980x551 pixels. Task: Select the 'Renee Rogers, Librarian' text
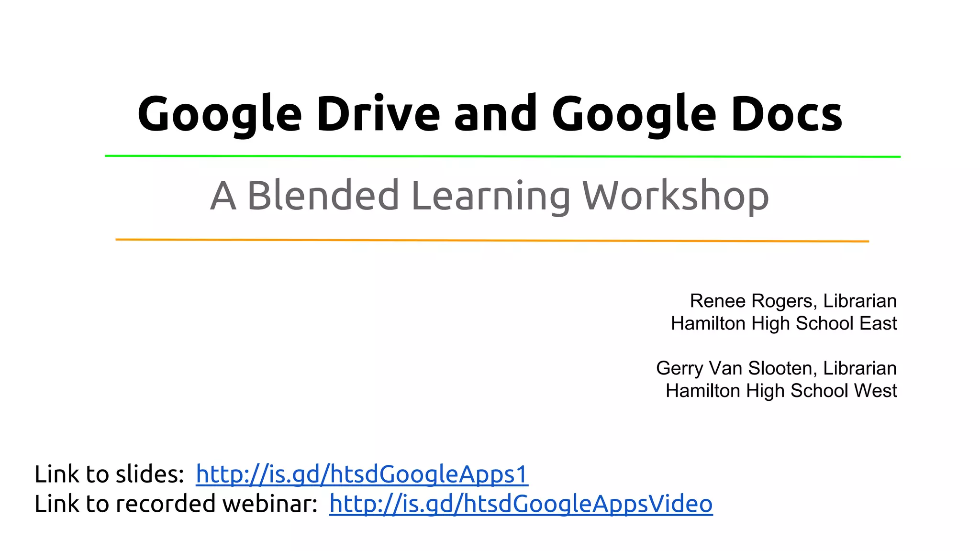[x=793, y=301]
